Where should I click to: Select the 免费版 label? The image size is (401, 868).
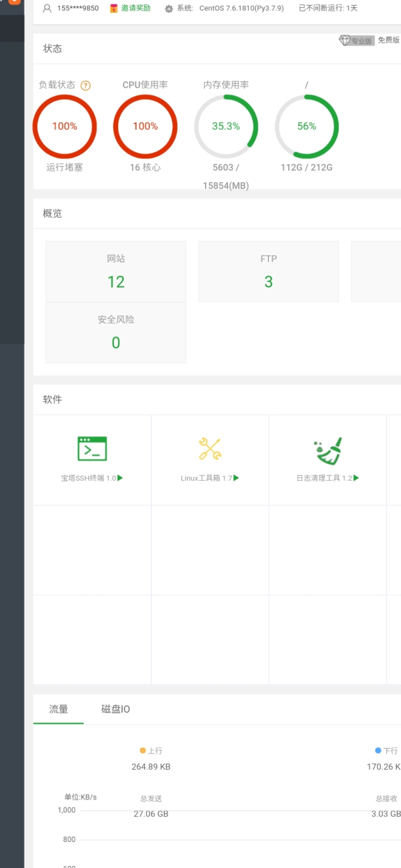click(x=388, y=40)
